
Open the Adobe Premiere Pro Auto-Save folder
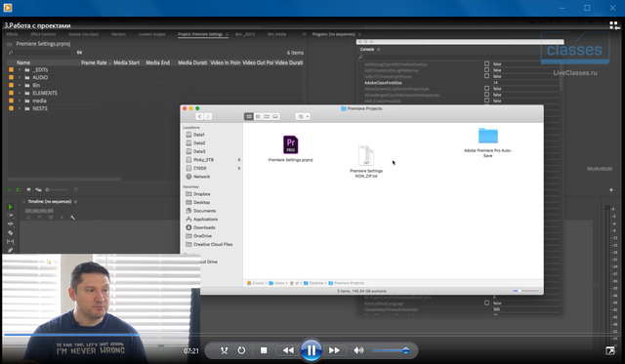point(488,142)
